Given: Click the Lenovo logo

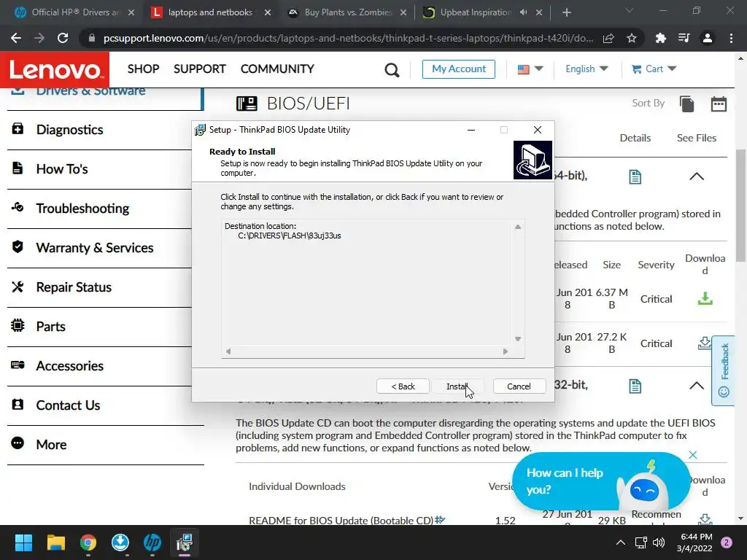Looking at the screenshot, I should coord(55,69).
